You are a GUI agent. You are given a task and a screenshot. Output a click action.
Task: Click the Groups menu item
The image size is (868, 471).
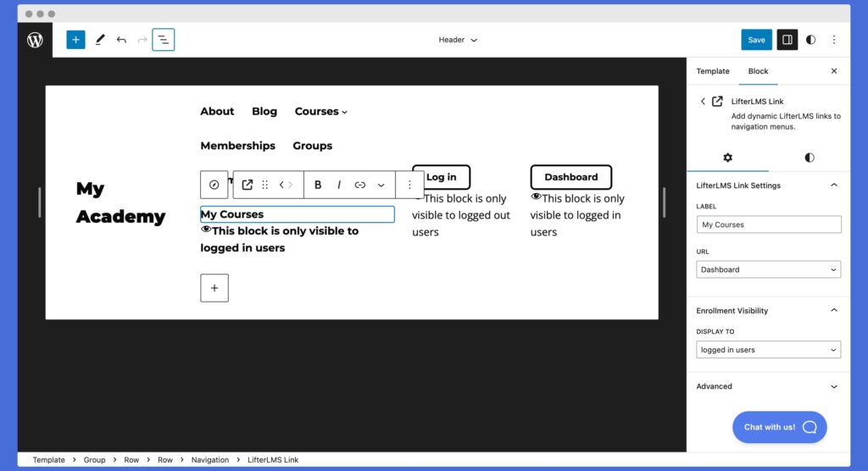click(312, 146)
